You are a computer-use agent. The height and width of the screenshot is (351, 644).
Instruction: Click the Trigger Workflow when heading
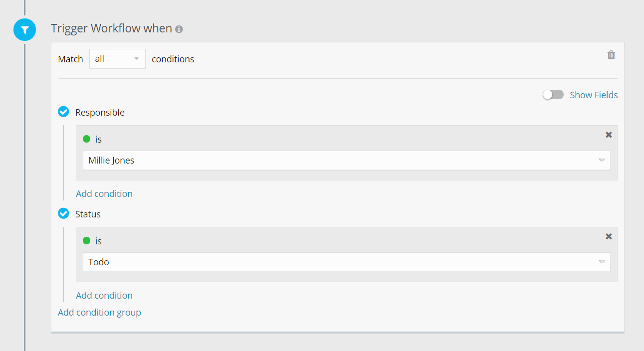click(111, 28)
